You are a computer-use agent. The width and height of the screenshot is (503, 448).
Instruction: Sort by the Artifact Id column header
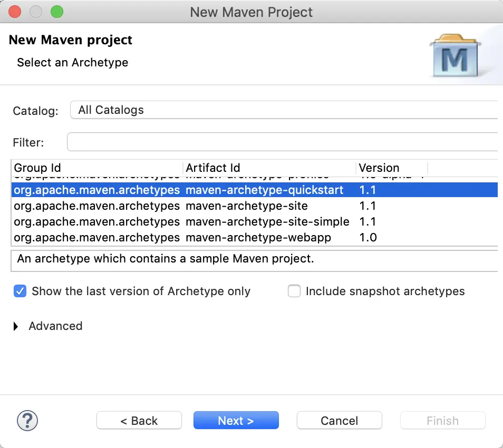tap(269, 168)
